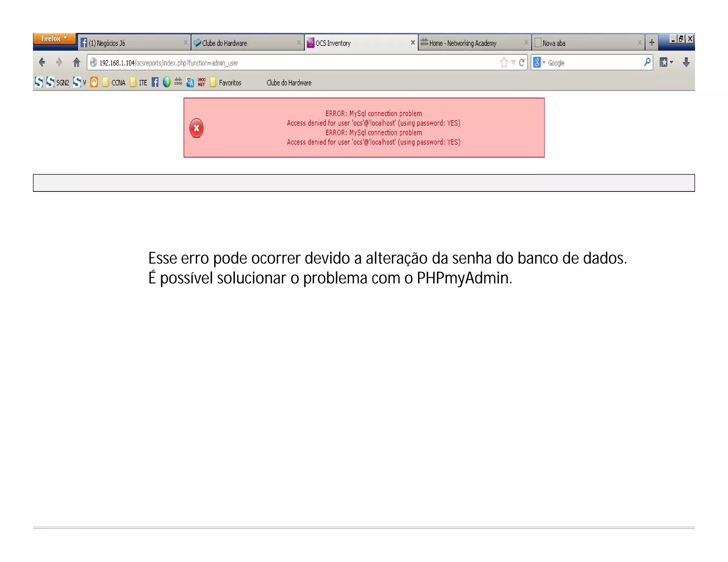Open the ITE bookmark folder
The height and width of the screenshot is (562, 728).
(138, 82)
